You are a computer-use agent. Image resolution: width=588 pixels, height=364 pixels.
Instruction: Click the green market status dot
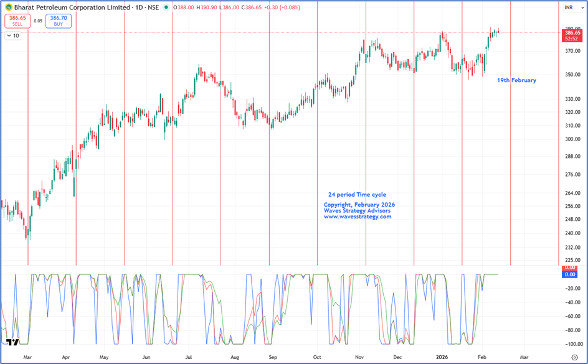[166, 7]
